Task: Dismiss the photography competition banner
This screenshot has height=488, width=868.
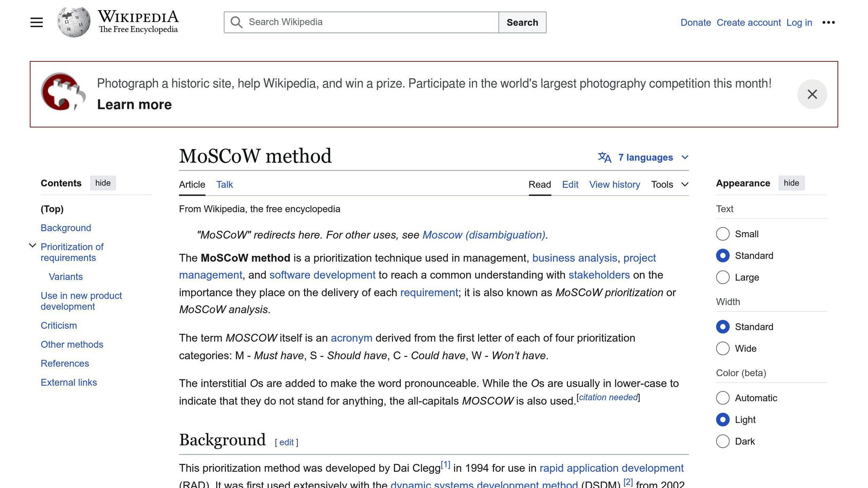Action: [812, 94]
